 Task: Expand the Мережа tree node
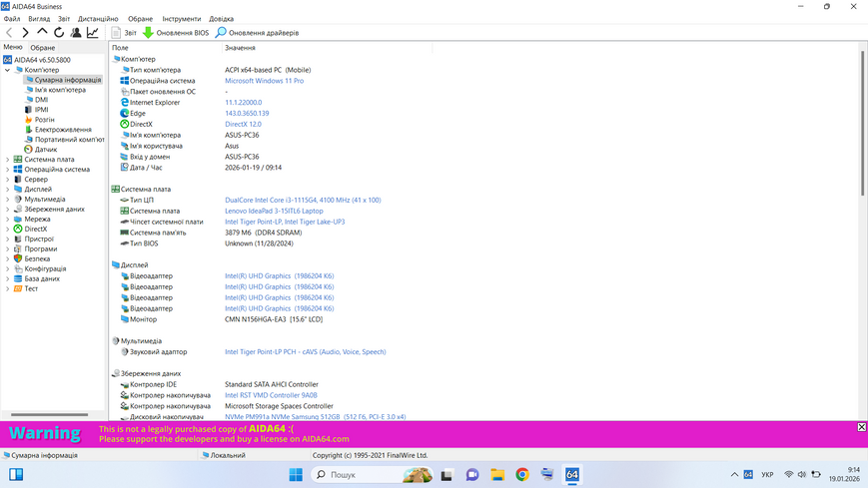[x=7, y=220]
